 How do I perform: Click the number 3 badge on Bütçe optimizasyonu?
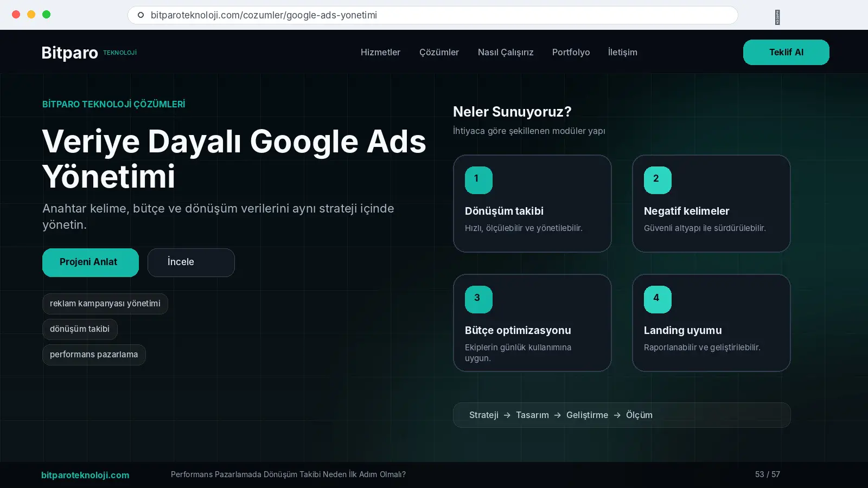pos(478,299)
